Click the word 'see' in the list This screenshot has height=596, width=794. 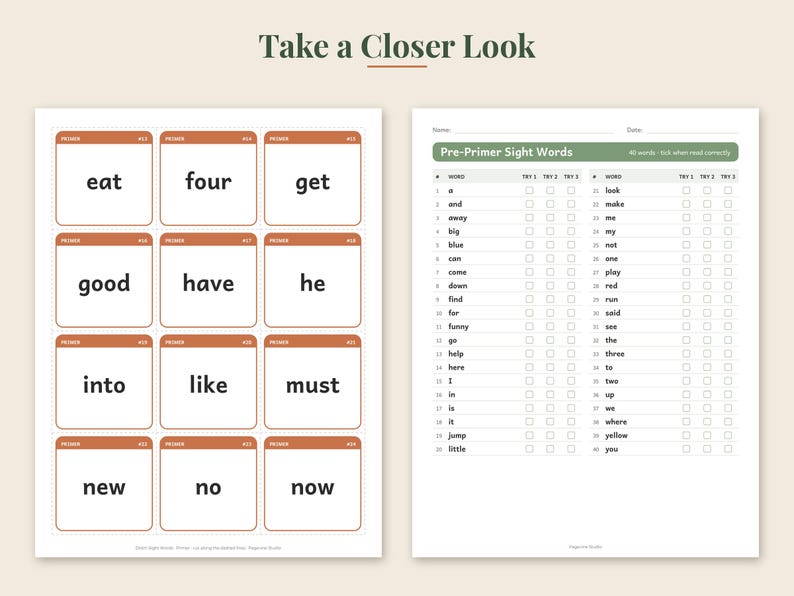pyautogui.click(x=611, y=327)
